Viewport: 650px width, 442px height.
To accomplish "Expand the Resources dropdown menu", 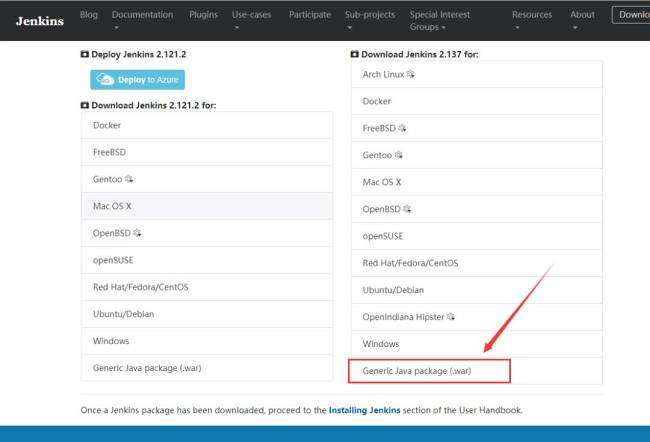I will pyautogui.click(x=532, y=20).
